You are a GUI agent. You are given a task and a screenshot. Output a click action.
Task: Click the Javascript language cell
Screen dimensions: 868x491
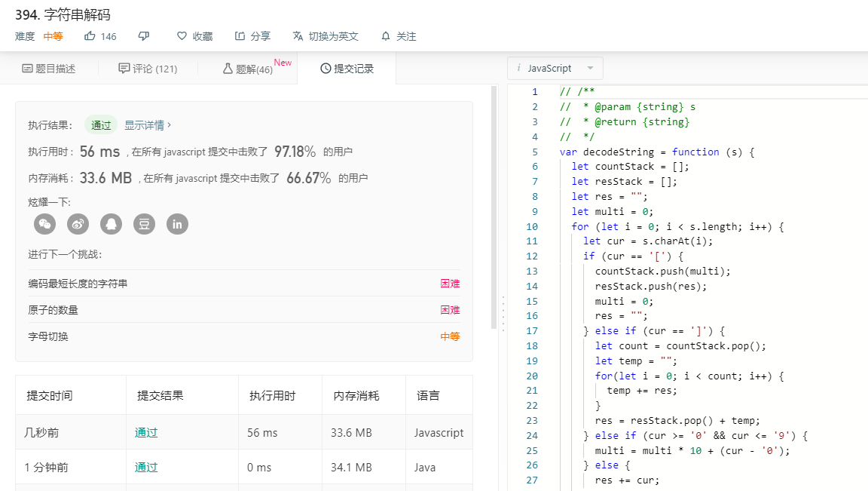tap(439, 433)
